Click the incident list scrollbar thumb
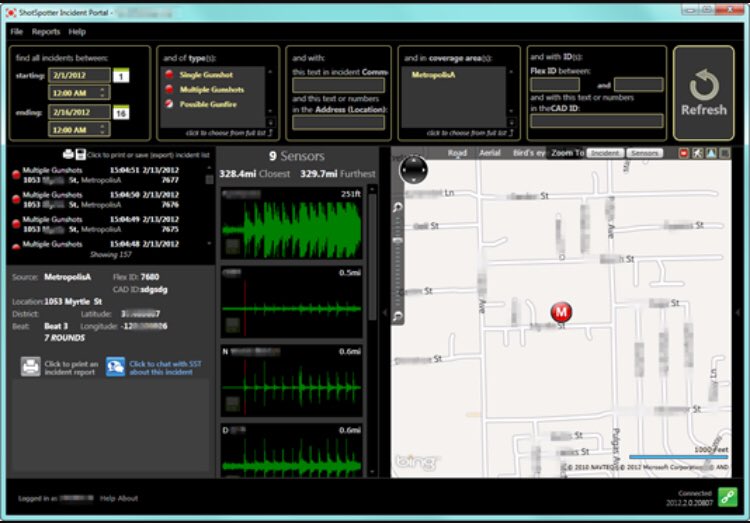The width and height of the screenshot is (750, 523). point(209,179)
